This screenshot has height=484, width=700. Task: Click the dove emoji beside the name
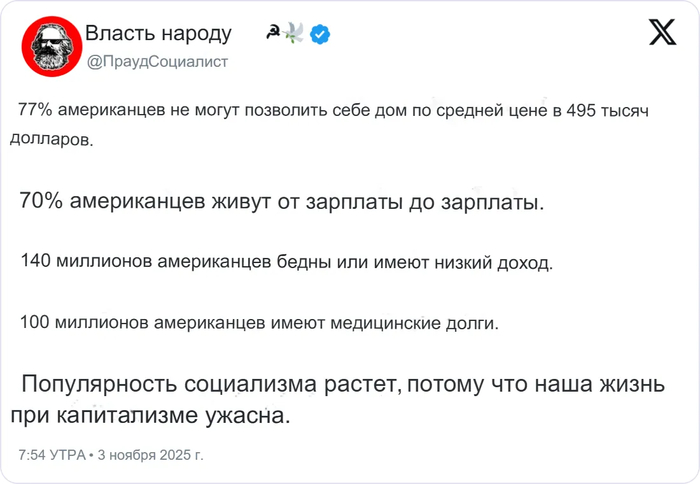click(294, 35)
